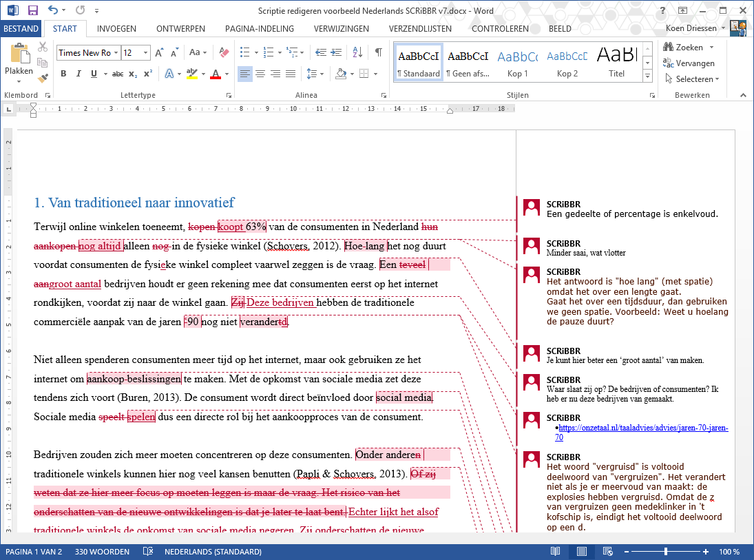This screenshot has height=560, width=754.
Task: Switch to the INVOEGEN tab
Action: point(116,29)
